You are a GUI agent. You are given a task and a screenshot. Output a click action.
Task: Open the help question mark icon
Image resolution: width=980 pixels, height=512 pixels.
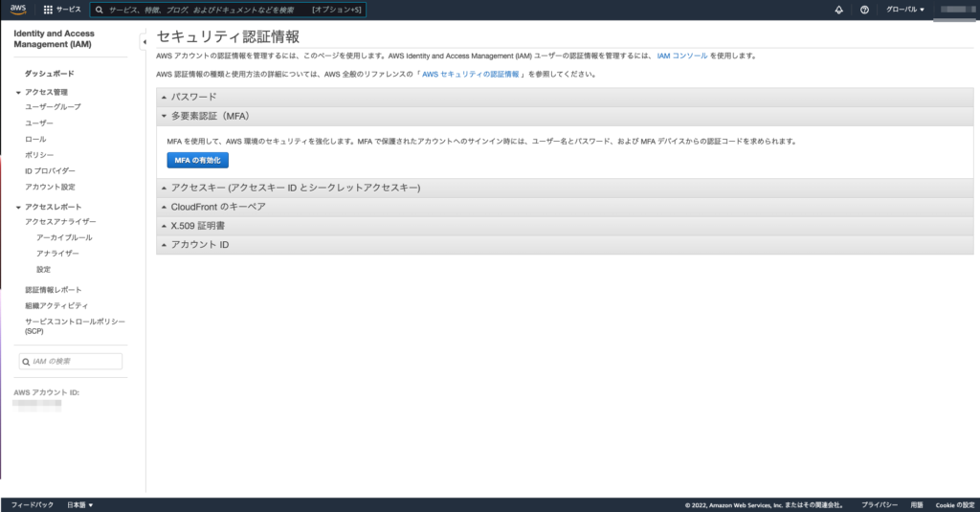pyautogui.click(x=864, y=10)
